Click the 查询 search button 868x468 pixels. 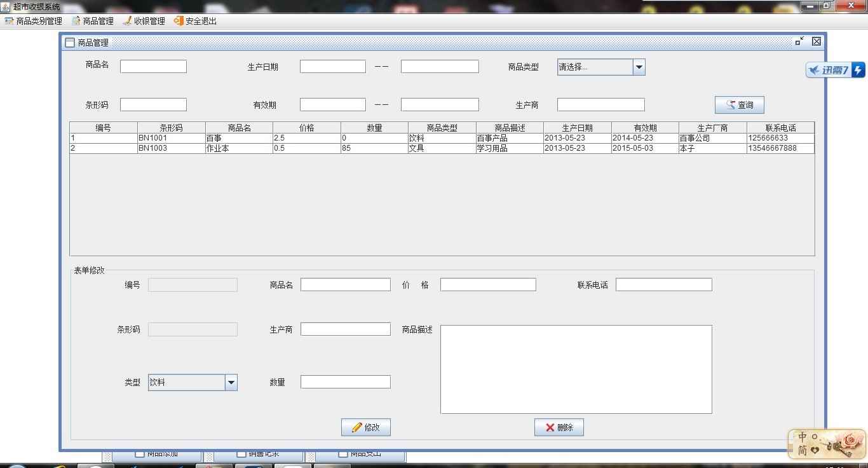739,105
